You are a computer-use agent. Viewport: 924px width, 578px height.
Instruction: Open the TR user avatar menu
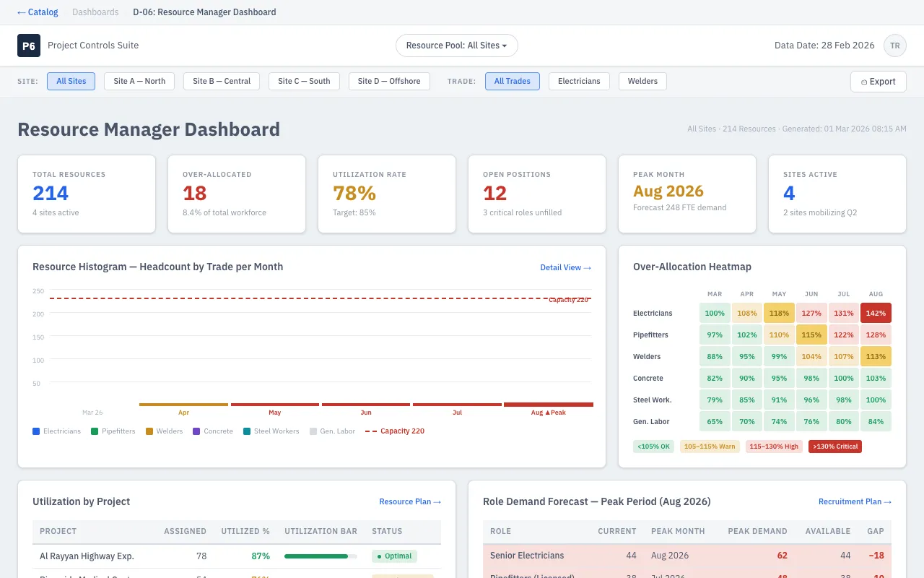[x=895, y=45]
